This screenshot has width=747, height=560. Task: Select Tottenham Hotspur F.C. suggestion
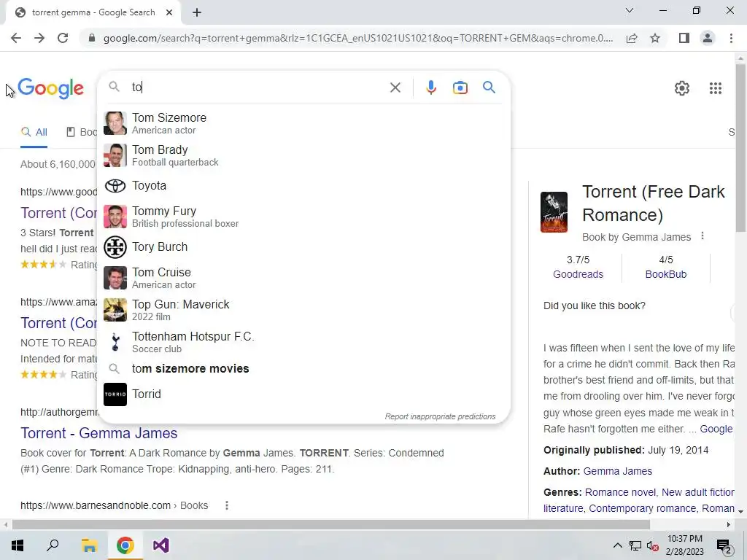[x=303, y=342]
